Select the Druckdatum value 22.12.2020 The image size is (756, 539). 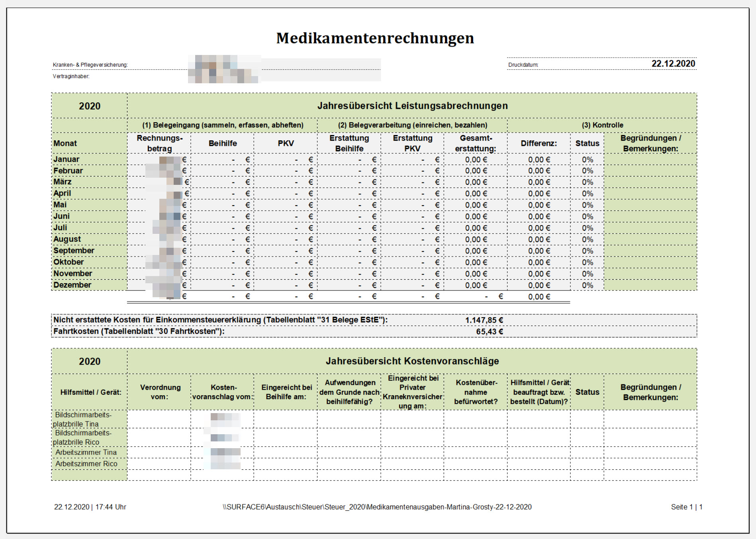(673, 64)
